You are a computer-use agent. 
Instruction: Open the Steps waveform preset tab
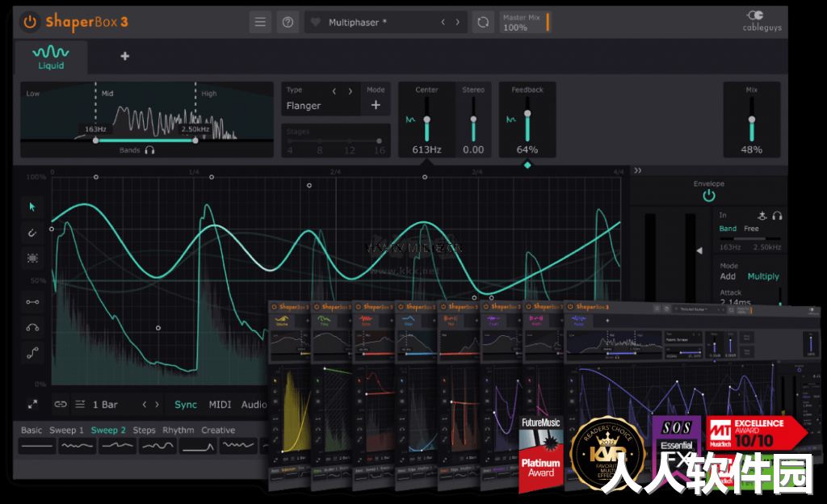(144, 430)
